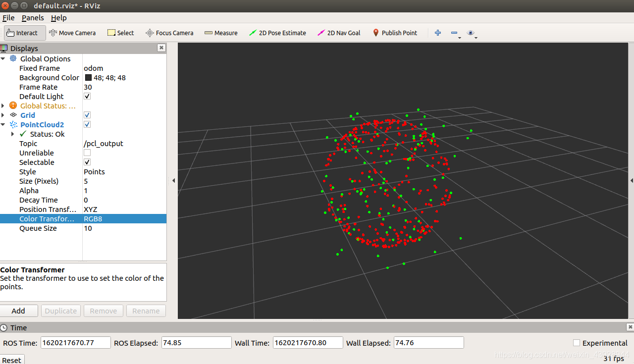Enable the Experimental checkbox
Screen dimensions: 634x364
[577, 343]
